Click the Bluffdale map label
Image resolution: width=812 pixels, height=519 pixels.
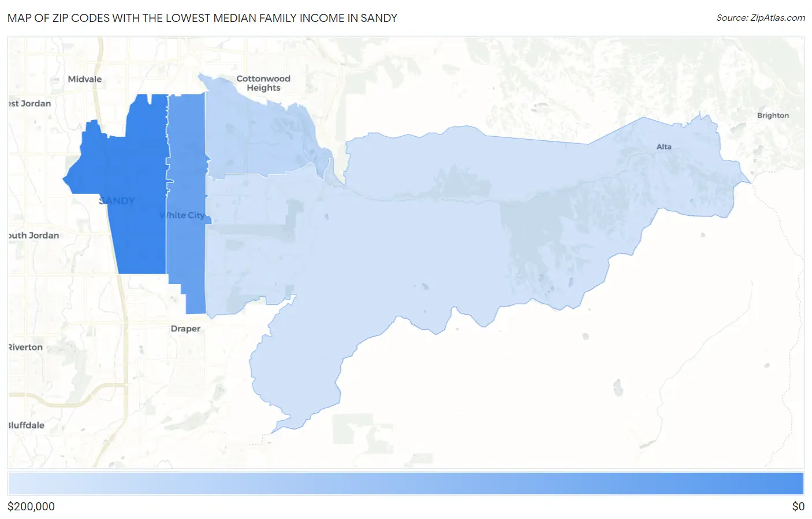26,425
